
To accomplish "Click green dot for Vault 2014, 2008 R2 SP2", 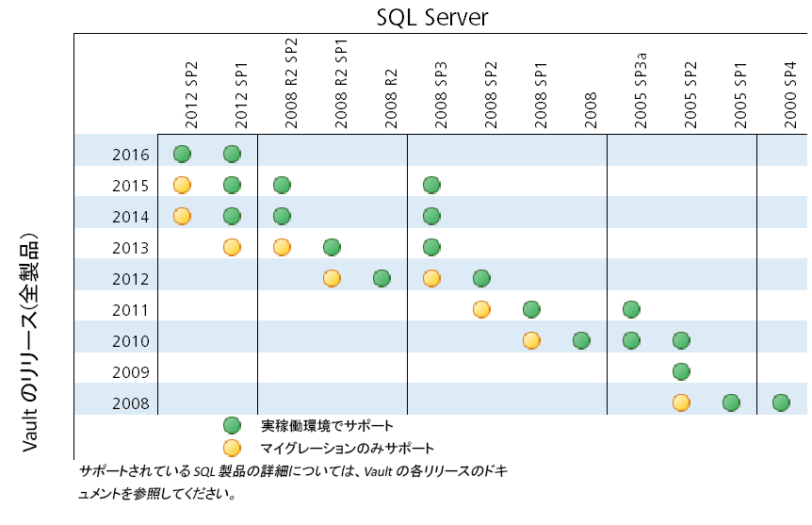I will 282,216.
